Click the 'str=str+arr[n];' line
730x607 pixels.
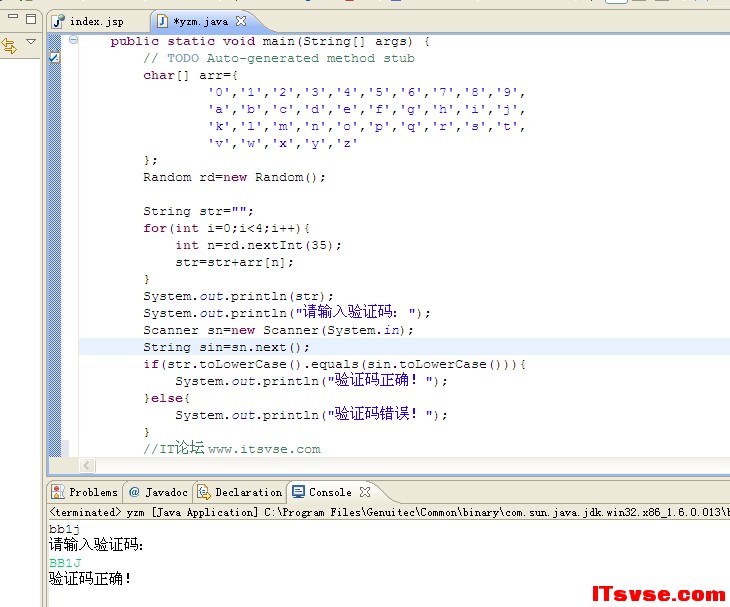coord(235,263)
